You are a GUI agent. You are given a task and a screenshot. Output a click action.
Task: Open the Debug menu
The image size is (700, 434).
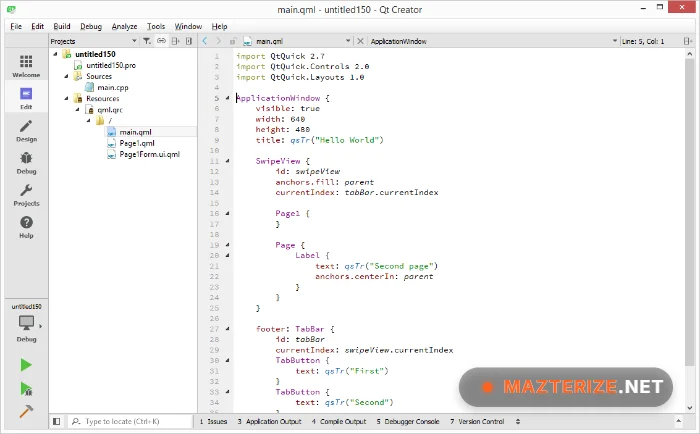pyautogui.click(x=91, y=26)
